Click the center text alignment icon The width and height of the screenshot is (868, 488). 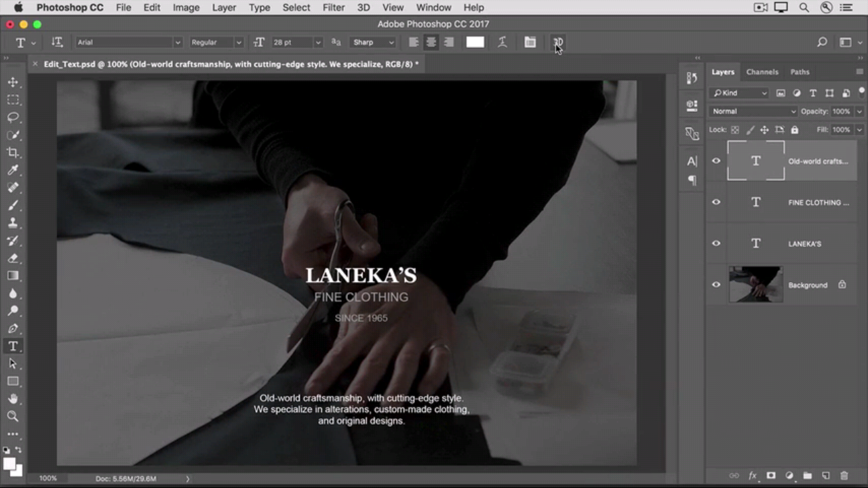pyautogui.click(x=431, y=42)
